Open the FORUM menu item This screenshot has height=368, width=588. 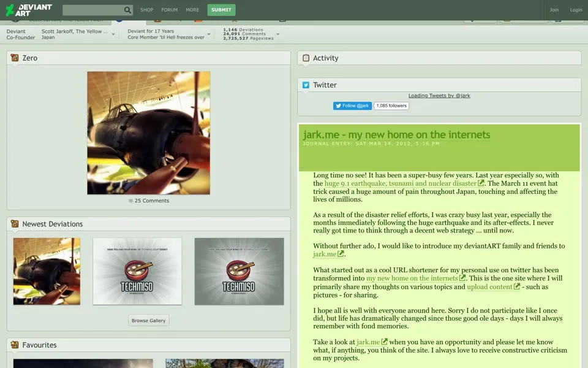(170, 10)
